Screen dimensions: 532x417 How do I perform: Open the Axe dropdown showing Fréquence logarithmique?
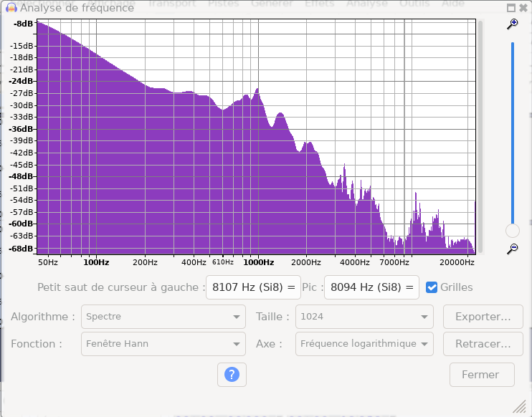(364, 344)
